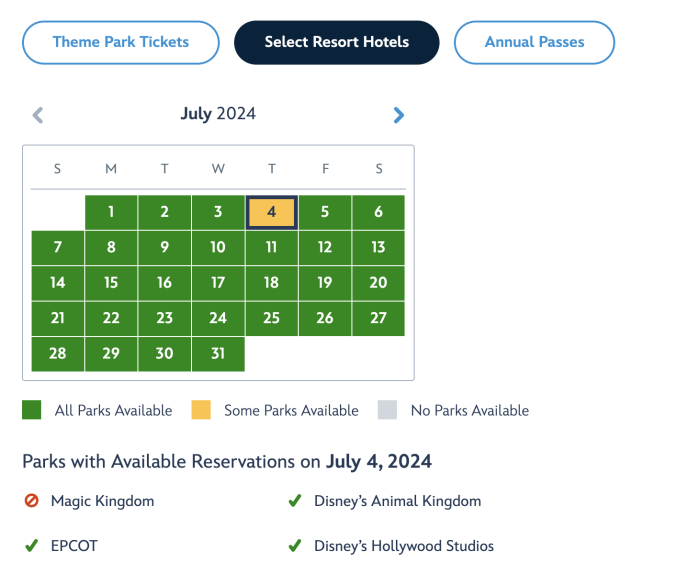
Task: Choose July 13 on the calendar
Action: 379,247
